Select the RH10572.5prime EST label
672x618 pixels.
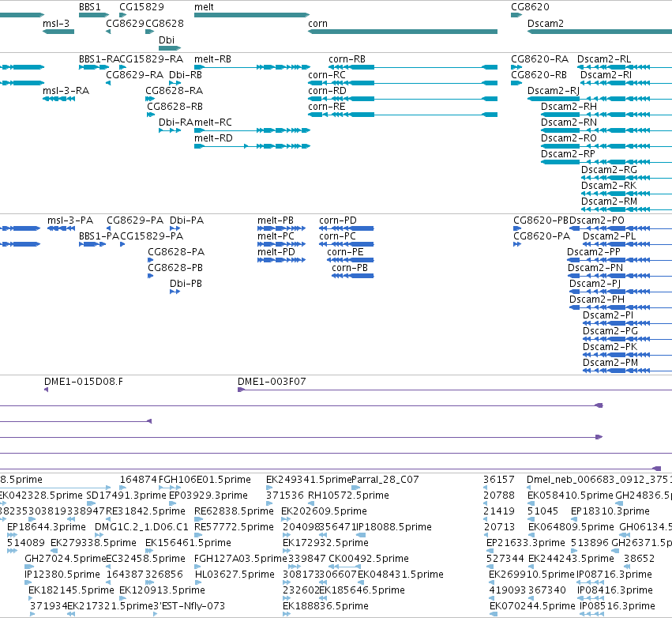tap(348, 496)
